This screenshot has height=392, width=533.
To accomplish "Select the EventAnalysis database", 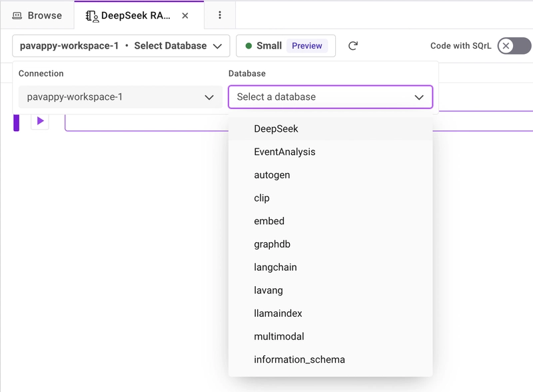I will click(330, 152).
